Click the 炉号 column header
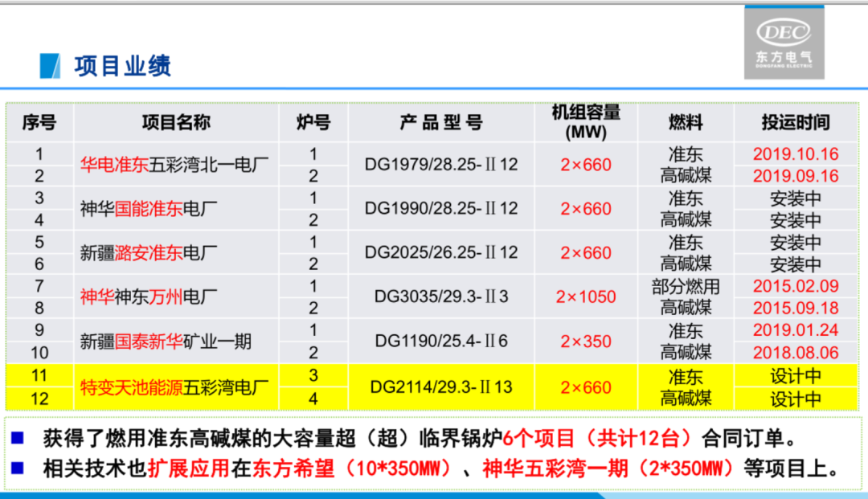 point(313,122)
